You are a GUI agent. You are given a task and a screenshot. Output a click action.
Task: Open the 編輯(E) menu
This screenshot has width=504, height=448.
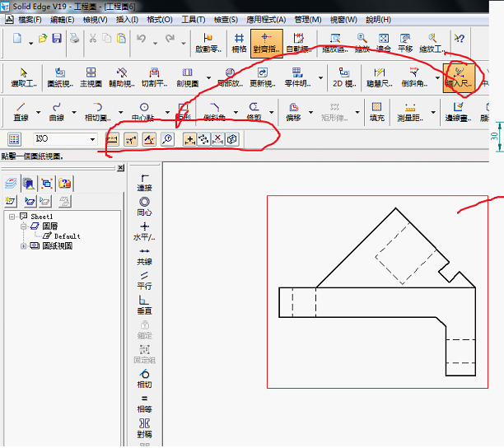pos(62,20)
